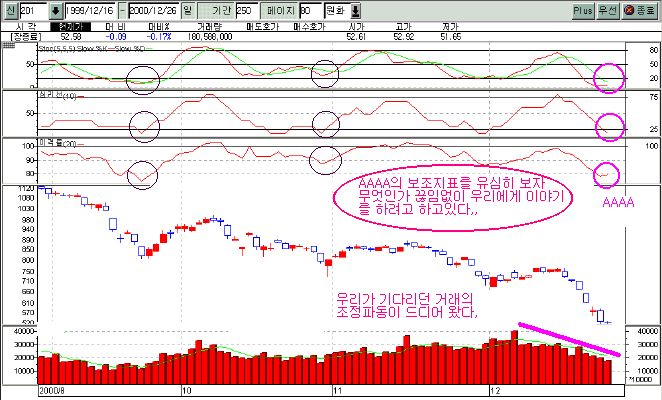Click the 신 button at top left

[x=9, y=10]
